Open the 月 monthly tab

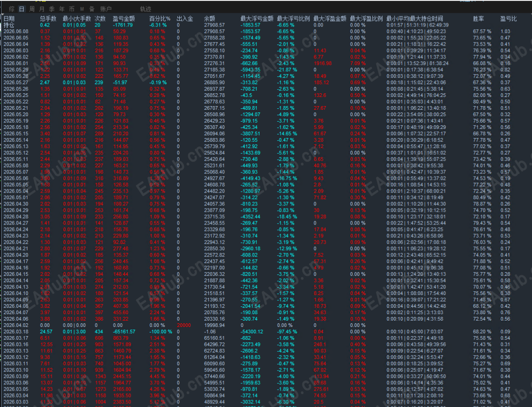[x=42, y=9]
